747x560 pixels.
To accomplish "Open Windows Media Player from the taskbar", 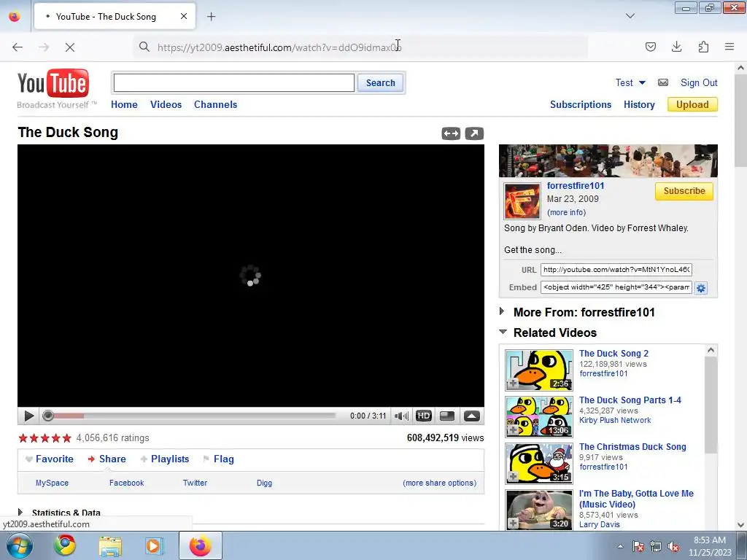I will click(x=154, y=545).
